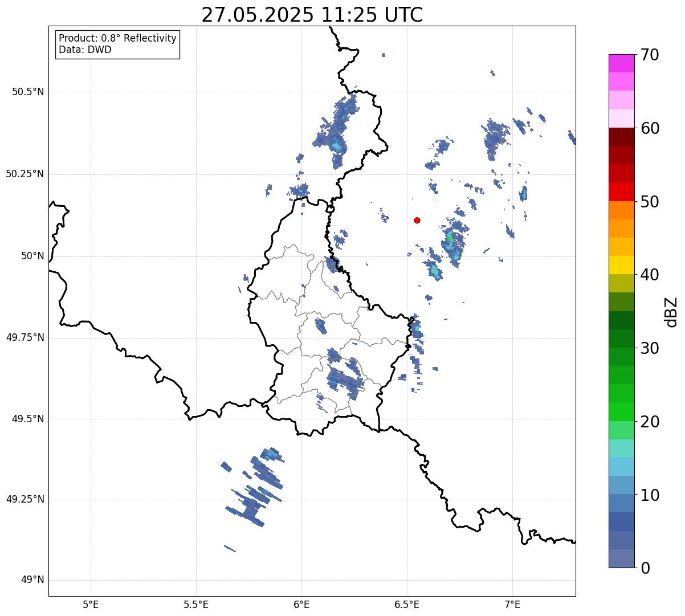
Task: Click the 49°N latitude label
Action: pyautogui.click(x=32, y=580)
